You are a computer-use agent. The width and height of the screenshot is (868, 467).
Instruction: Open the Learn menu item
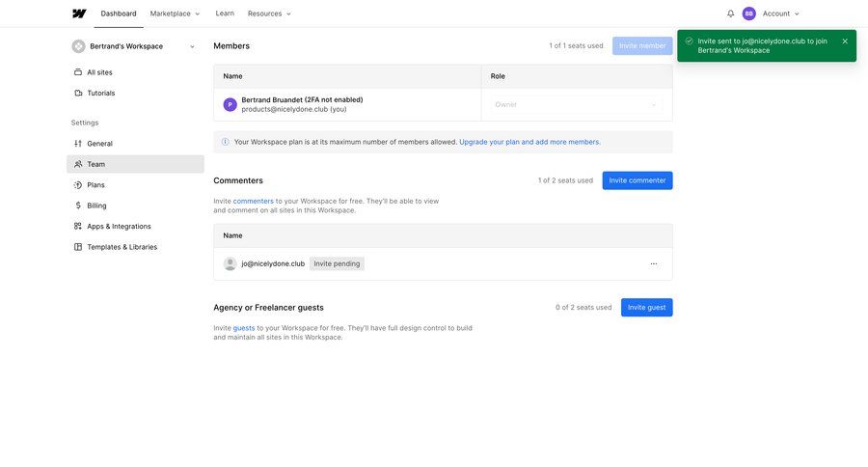click(x=225, y=14)
